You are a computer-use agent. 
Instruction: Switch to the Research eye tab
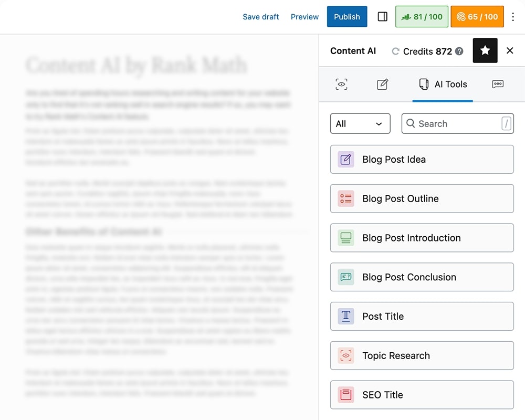(341, 84)
